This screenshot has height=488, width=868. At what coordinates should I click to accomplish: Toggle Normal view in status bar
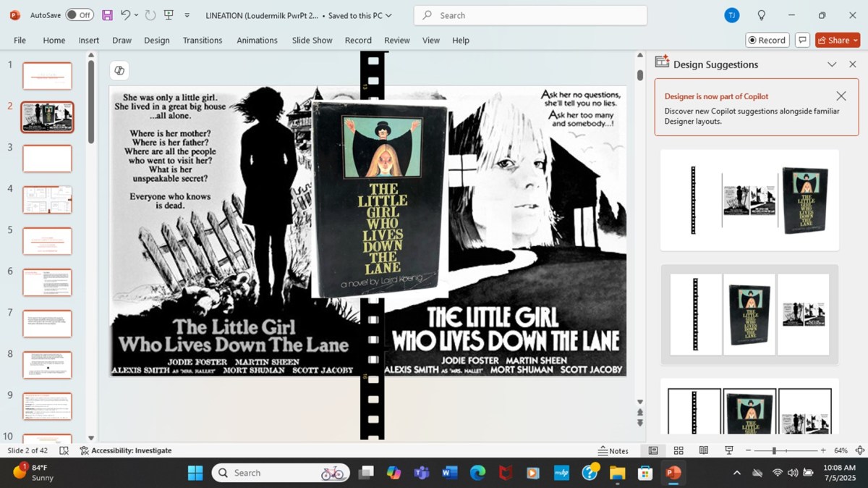click(x=653, y=450)
